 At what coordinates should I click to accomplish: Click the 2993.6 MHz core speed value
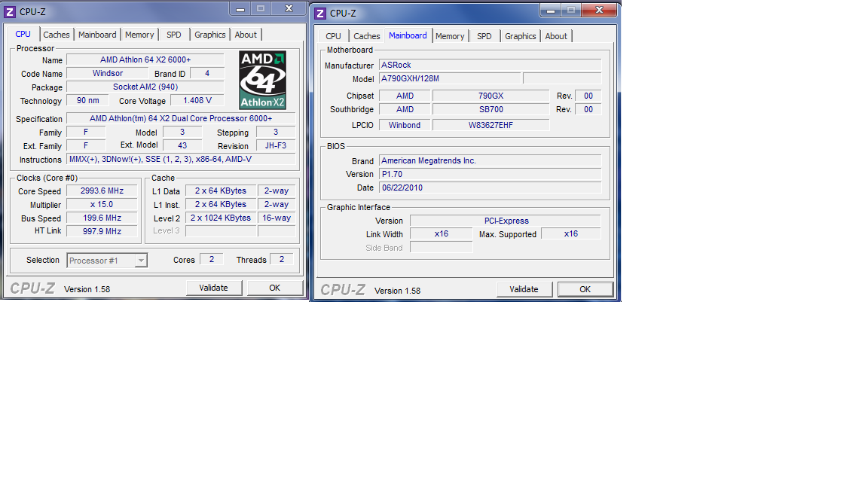[x=102, y=191]
